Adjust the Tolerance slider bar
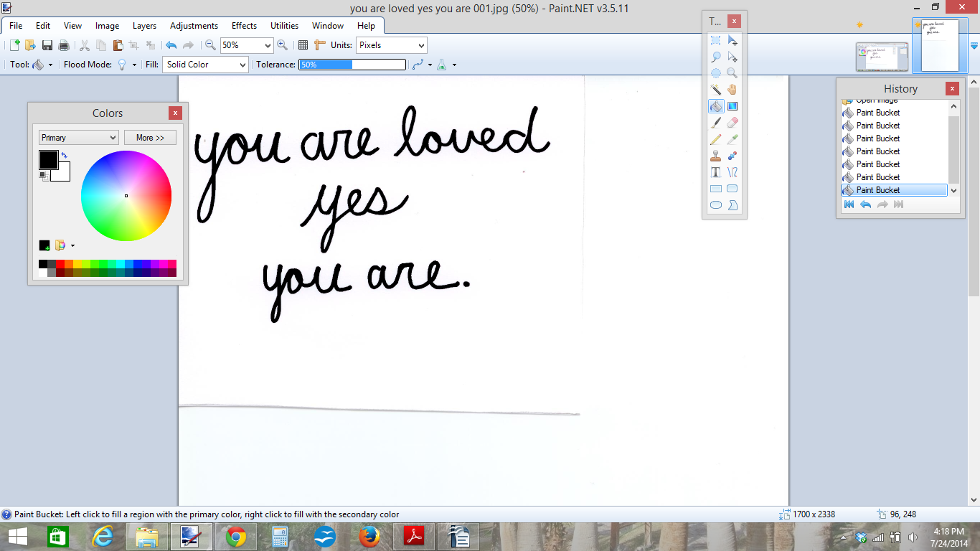Viewport: 980px width, 551px height. pos(352,65)
